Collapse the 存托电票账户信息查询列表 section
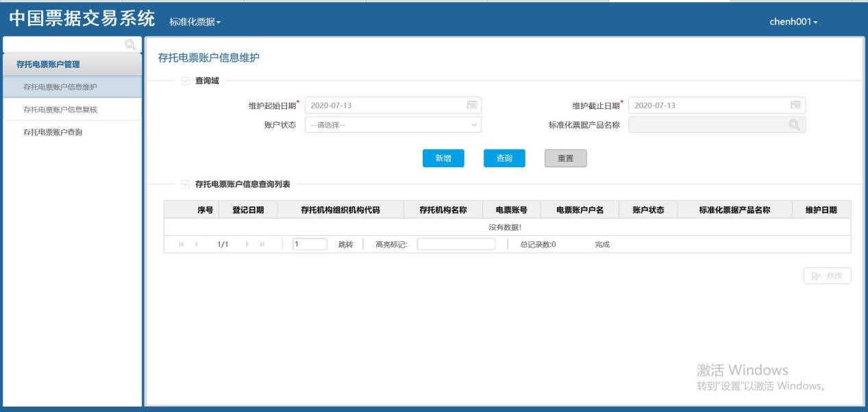This screenshot has height=412, width=868. (186, 184)
